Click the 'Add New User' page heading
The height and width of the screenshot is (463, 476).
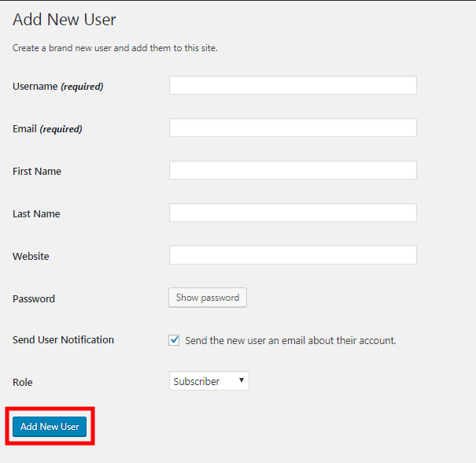pyautogui.click(x=65, y=19)
